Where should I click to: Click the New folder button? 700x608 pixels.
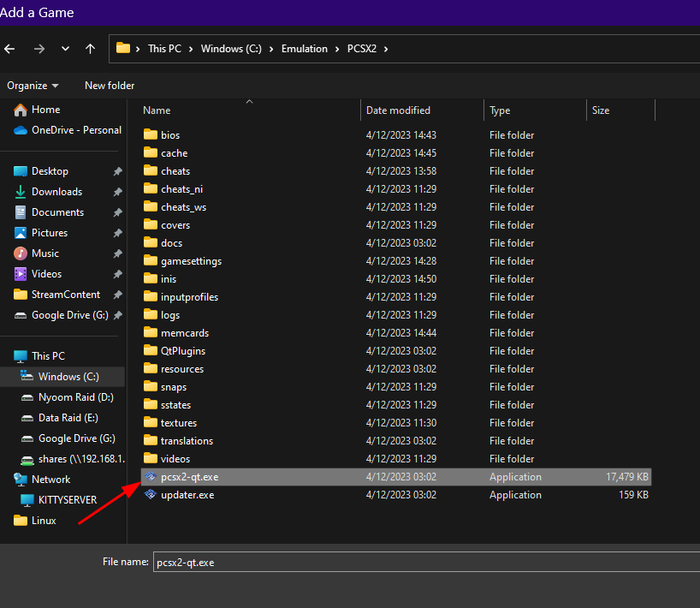point(110,86)
